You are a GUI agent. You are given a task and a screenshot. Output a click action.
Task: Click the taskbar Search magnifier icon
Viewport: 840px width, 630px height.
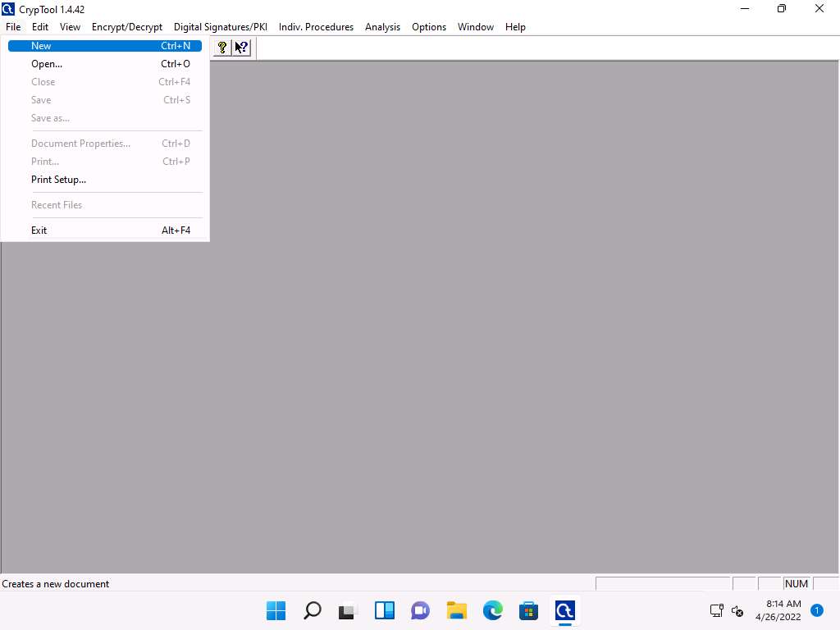coord(312,610)
